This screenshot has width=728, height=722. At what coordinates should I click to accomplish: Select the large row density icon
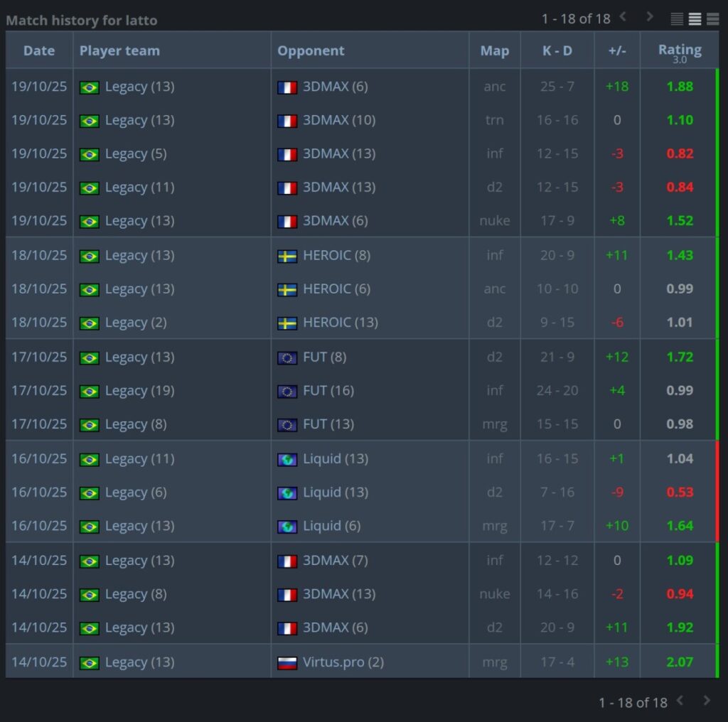(x=712, y=19)
